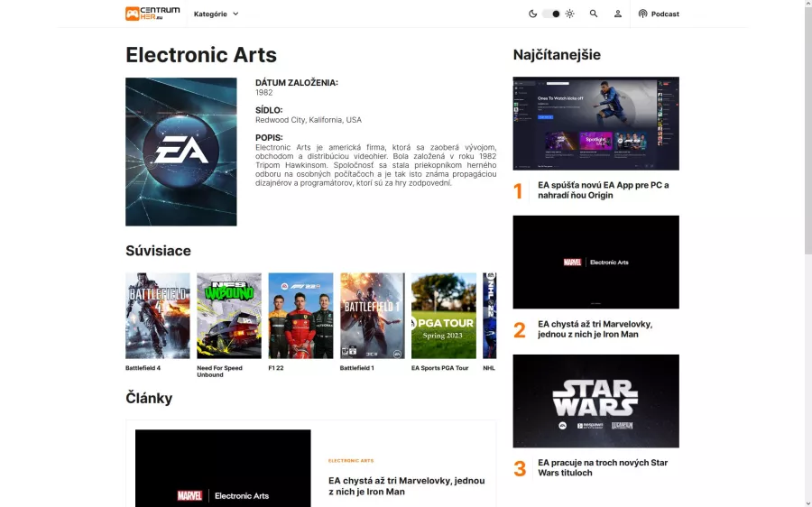Click the Need For Speed Unbound title
Image resolution: width=812 pixels, height=507 pixels.
click(x=219, y=372)
